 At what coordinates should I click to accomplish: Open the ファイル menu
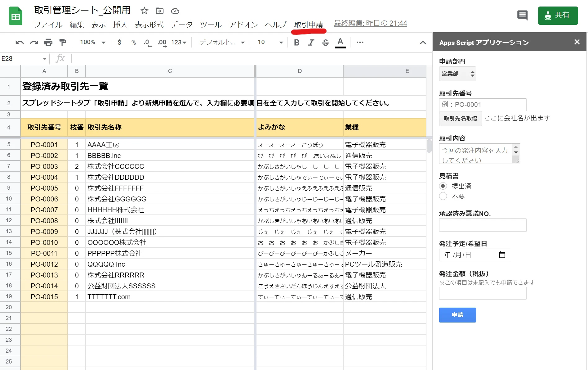(48, 24)
